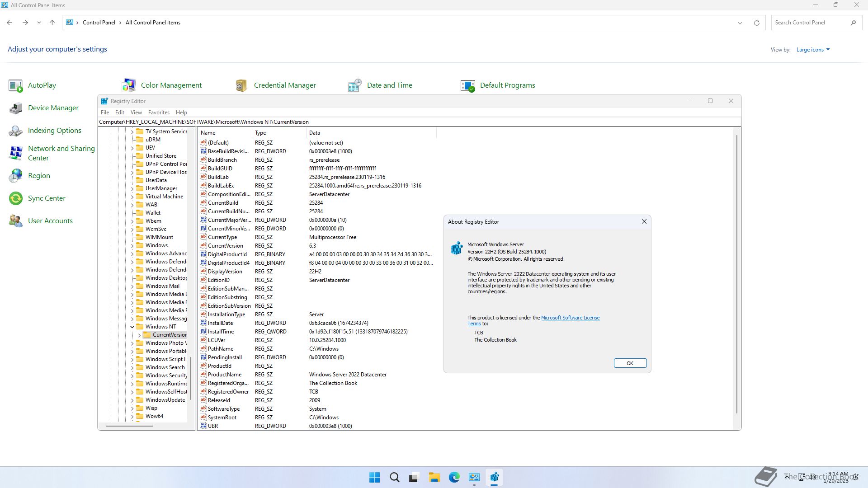Select the ProductName registry value
This screenshot has width=868, height=488.
tap(225, 375)
